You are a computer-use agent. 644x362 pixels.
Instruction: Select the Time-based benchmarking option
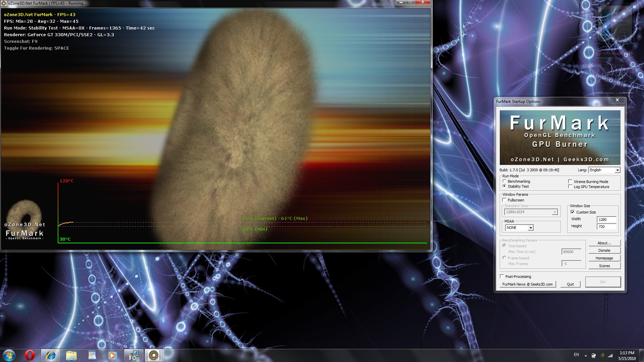coord(504,246)
